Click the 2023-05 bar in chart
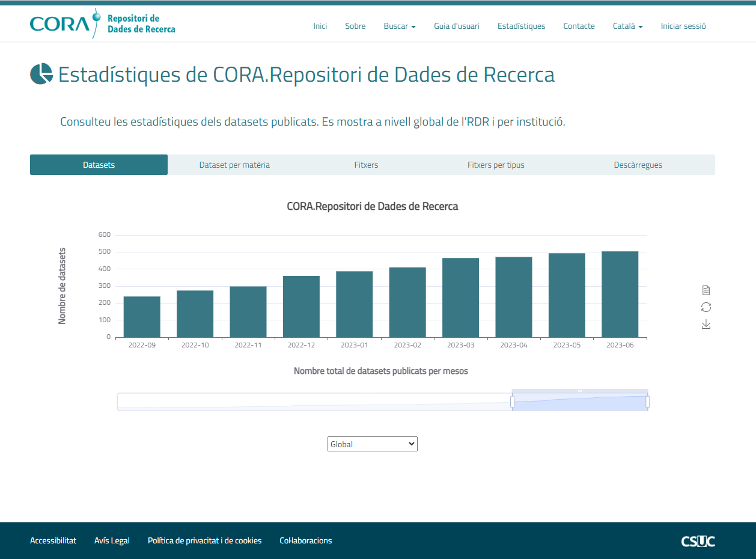756x559 pixels. (567, 295)
